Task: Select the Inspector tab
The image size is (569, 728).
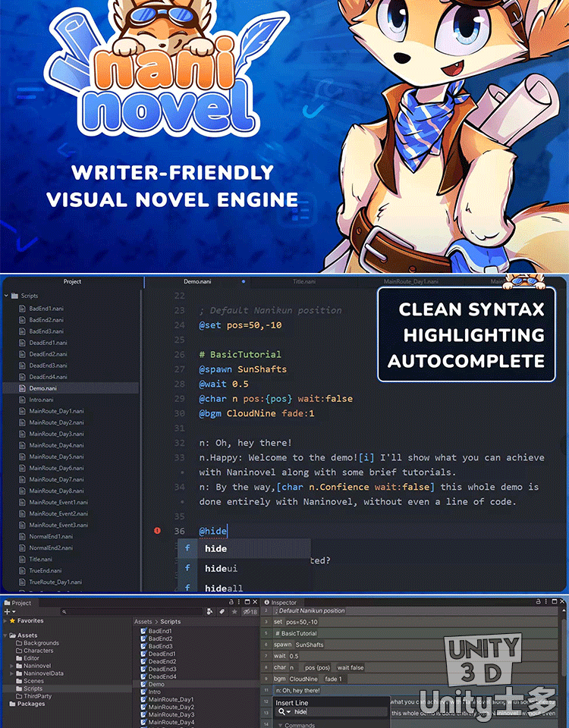Action: coord(281,602)
